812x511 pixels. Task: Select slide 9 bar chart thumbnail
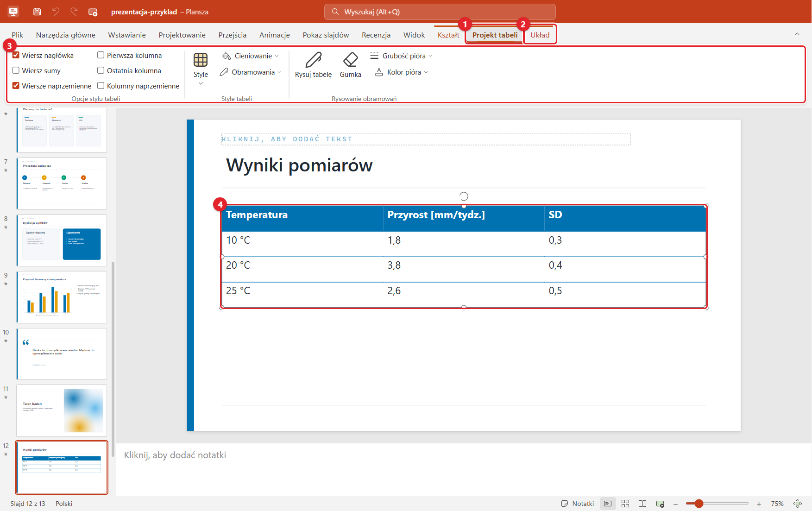[62, 297]
